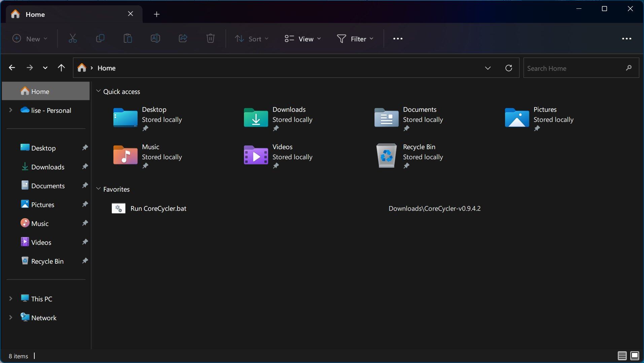Expand the Network tree node

[10, 318]
